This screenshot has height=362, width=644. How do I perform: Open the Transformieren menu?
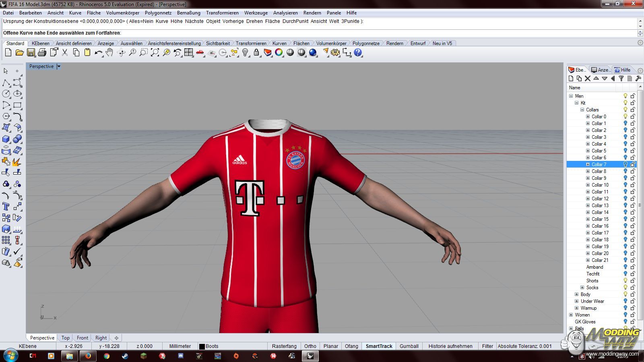tap(222, 13)
